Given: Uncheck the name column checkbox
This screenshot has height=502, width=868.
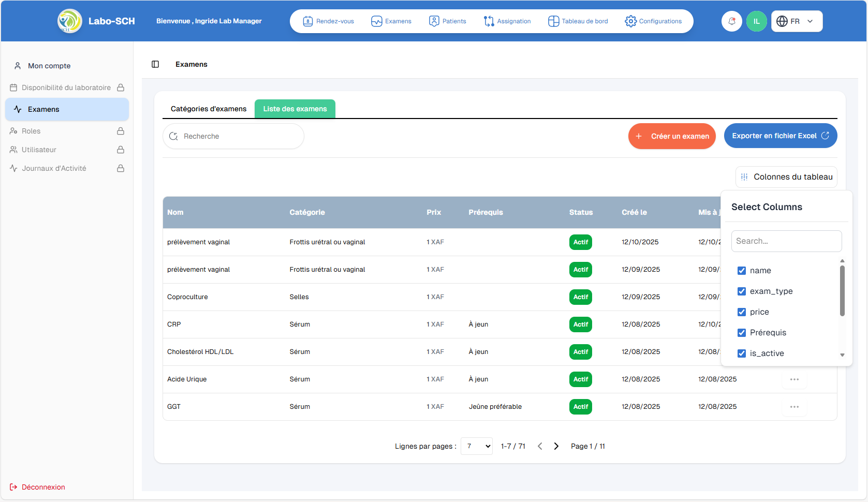Looking at the screenshot, I should point(741,271).
